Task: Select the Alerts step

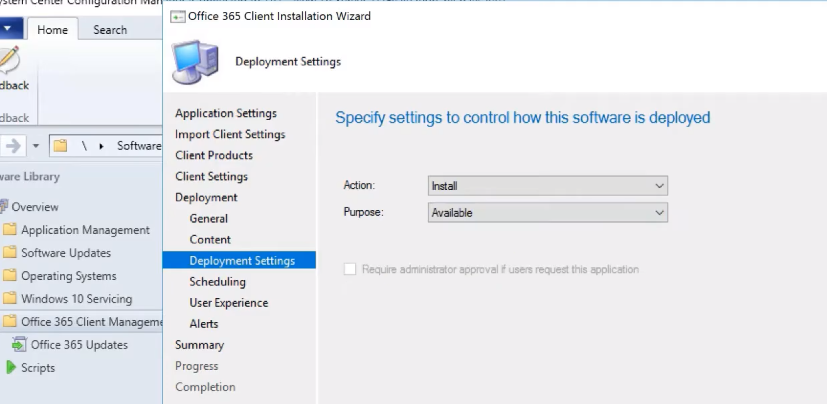Action: click(x=204, y=324)
